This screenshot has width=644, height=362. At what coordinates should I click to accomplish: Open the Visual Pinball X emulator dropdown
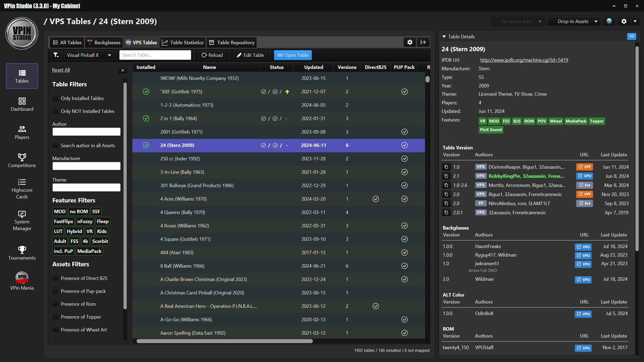(89, 55)
